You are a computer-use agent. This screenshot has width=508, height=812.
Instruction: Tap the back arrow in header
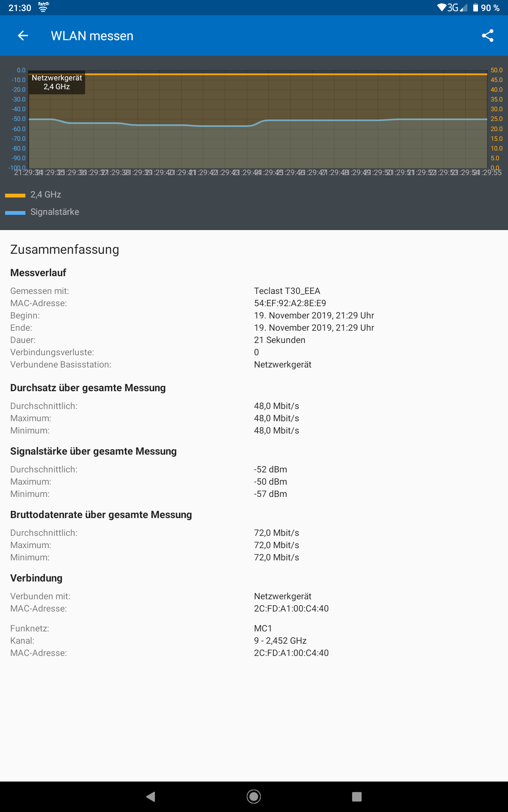23,36
